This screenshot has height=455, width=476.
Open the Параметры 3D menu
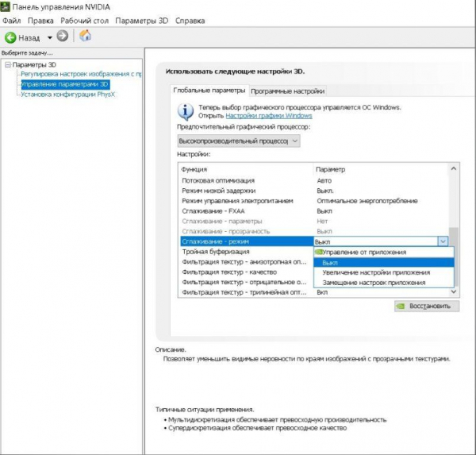[142, 21]
